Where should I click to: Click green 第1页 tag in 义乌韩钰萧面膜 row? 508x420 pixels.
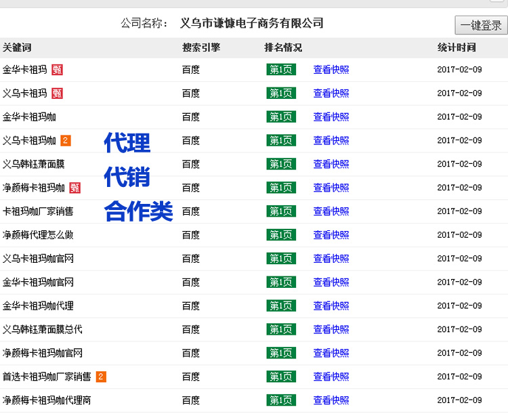coord(281,165)
